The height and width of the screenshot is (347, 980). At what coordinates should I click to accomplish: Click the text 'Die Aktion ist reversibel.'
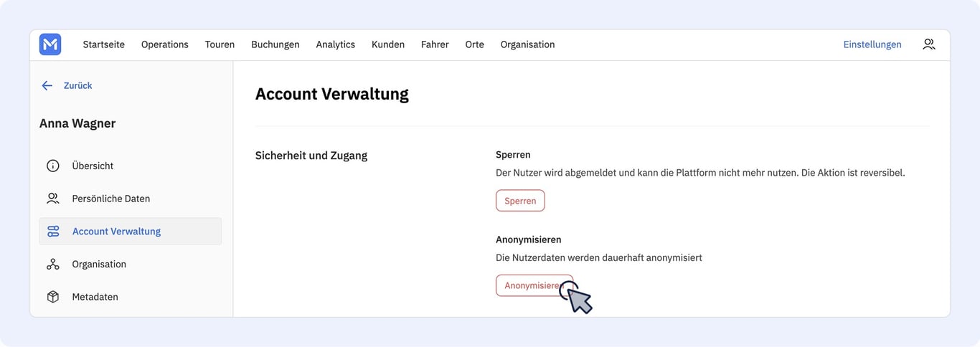pos(852,173)
